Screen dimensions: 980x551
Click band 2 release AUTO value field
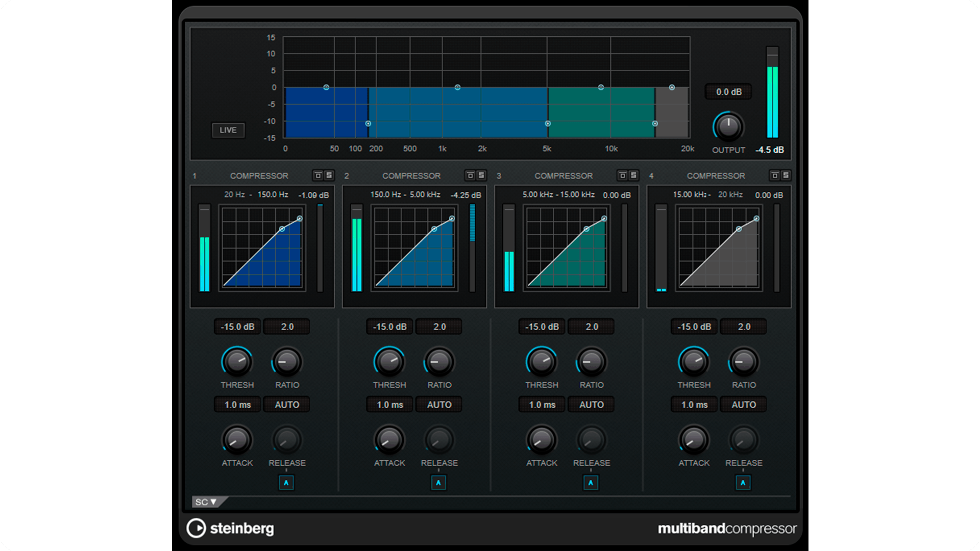point(439,405)
